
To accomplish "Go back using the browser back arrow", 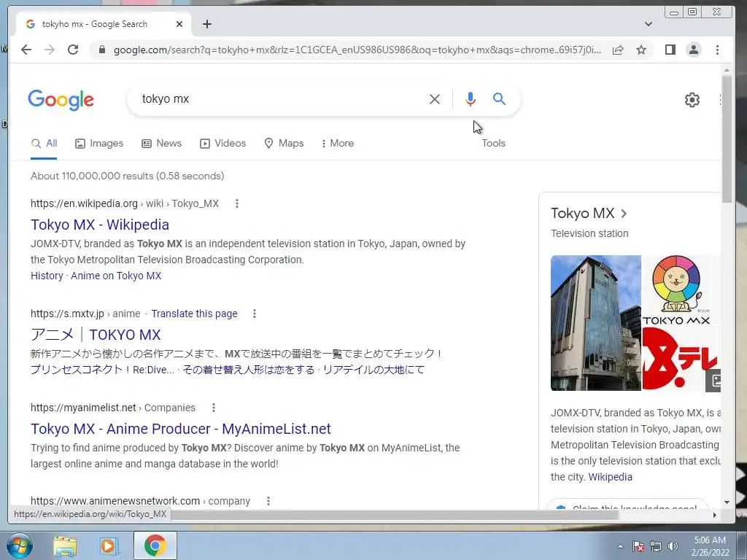I will pyautogui.click(x=26, y=50).
